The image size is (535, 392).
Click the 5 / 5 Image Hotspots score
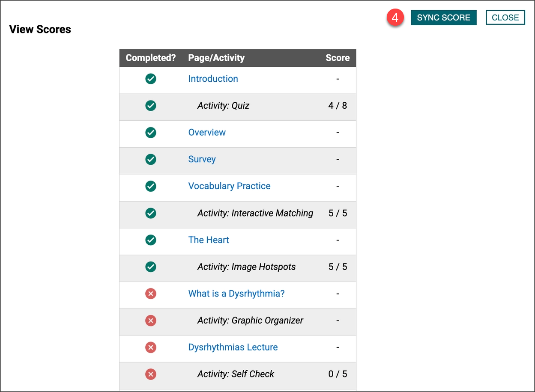tap(338, 267)
